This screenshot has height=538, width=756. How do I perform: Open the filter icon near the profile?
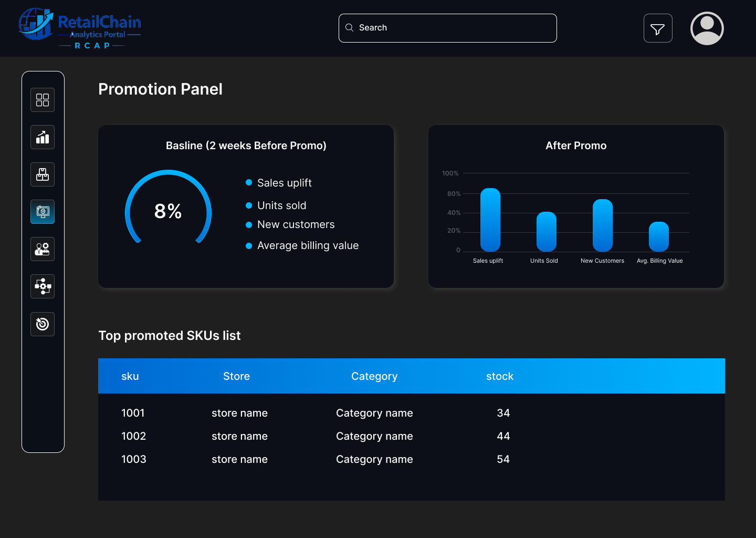tap(658, 28)
